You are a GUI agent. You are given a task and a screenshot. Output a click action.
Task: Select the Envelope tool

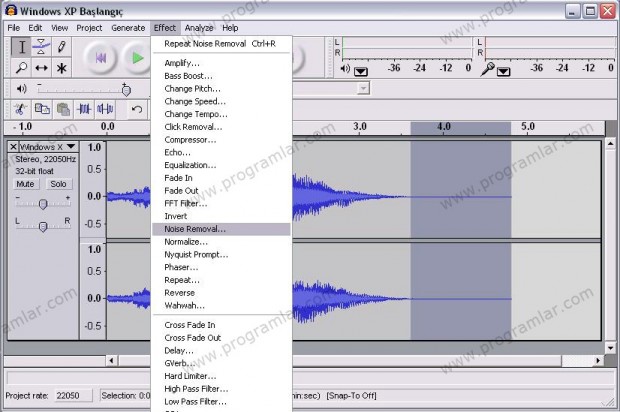[x=41, y=47]
